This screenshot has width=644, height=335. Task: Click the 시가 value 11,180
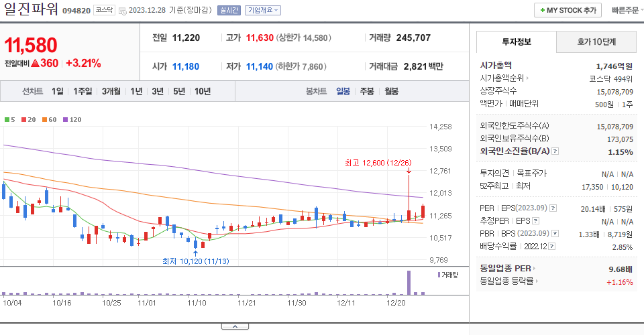186,66
